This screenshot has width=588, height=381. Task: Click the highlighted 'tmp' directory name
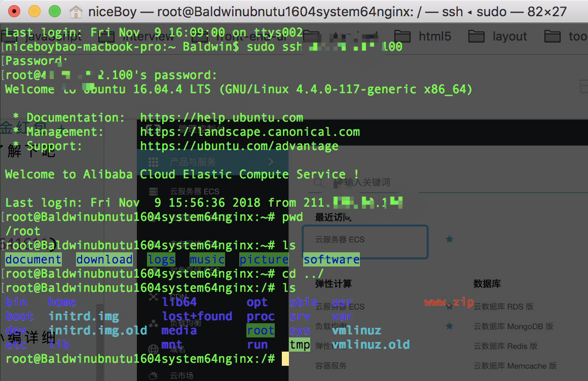pyautogui.click(x=300, y=345)
